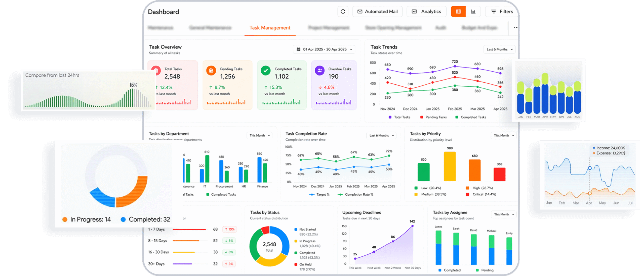Click the Total Tasks value 2,548
The image size is (644, 276).
[x=172, y=76]
